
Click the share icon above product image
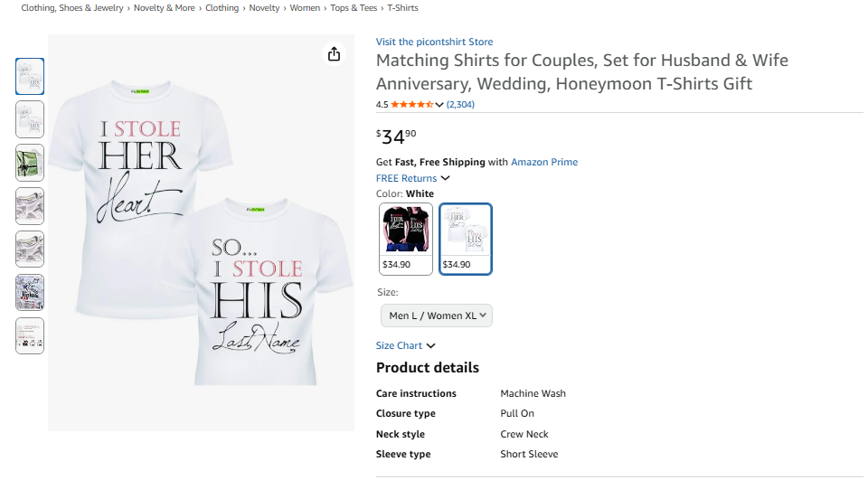pos(334,54)
